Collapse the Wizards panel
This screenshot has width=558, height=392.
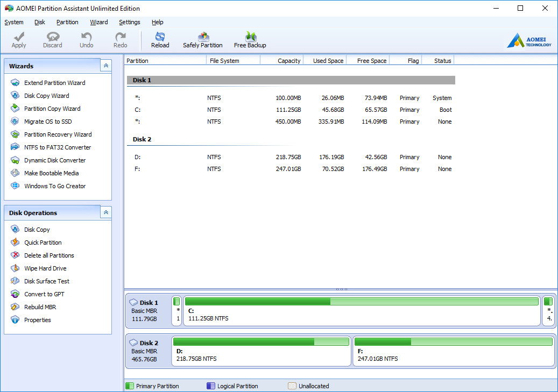(x=105, y=66)
